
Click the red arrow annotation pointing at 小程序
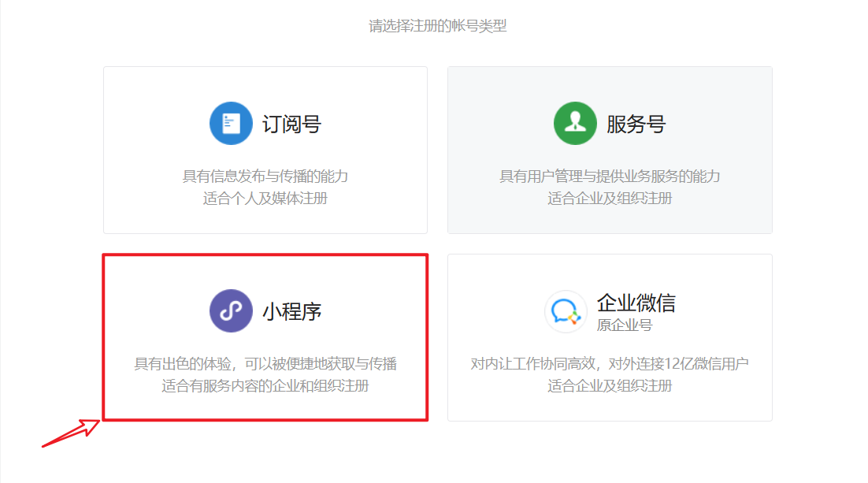coord(71,434)
